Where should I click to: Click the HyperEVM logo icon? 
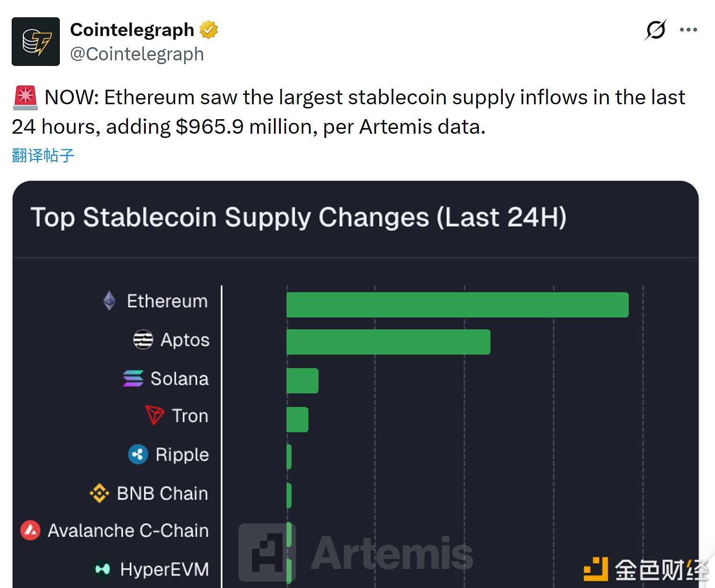click(x=103, y=569)
